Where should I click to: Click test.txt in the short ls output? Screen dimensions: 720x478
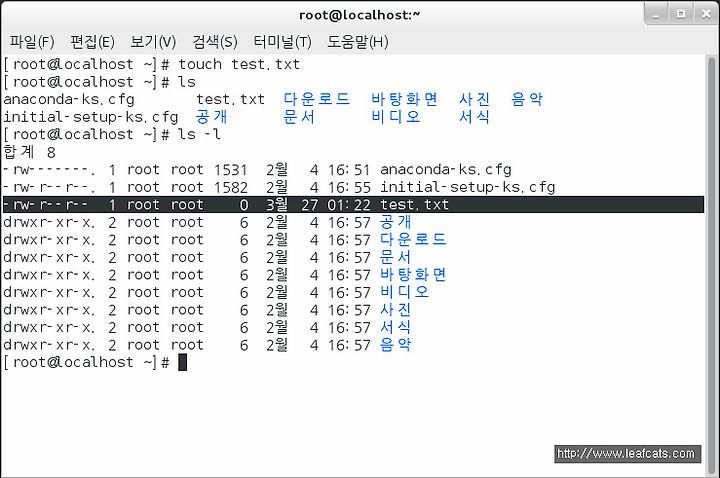click(x=231, y=100)
